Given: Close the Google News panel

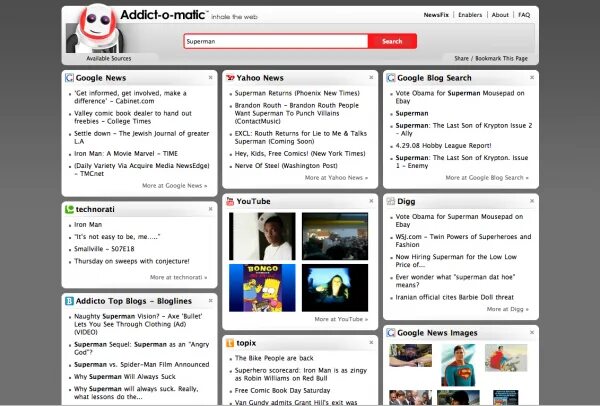Looking at the screenshot, I should tap(210, 77).
